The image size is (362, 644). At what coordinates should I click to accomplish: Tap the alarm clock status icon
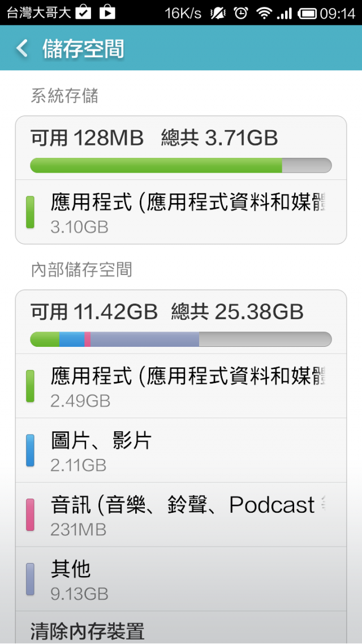(241, 12)
